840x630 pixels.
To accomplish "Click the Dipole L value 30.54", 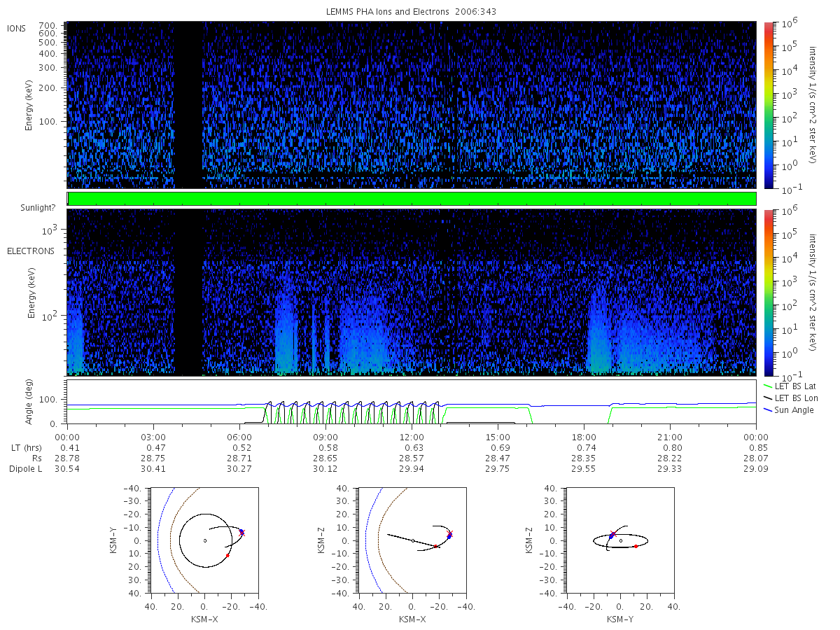I will pyautogui.click(x=66, y=469).
